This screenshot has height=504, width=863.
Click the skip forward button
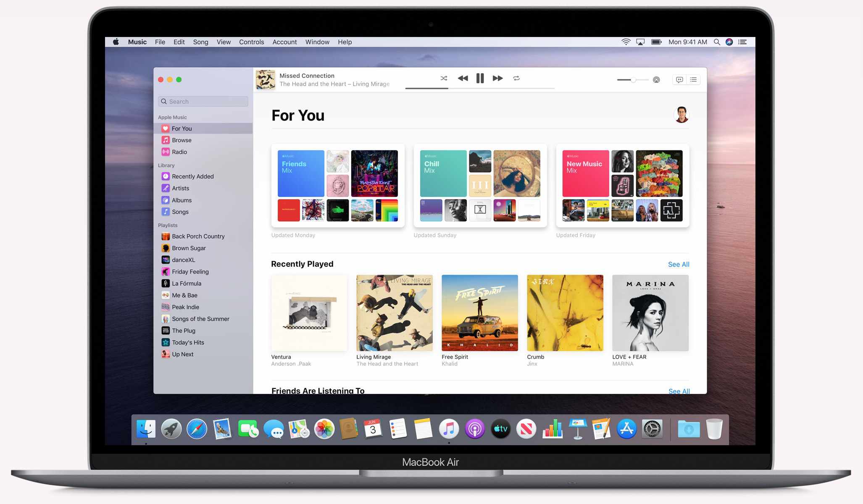coord(497,78)
